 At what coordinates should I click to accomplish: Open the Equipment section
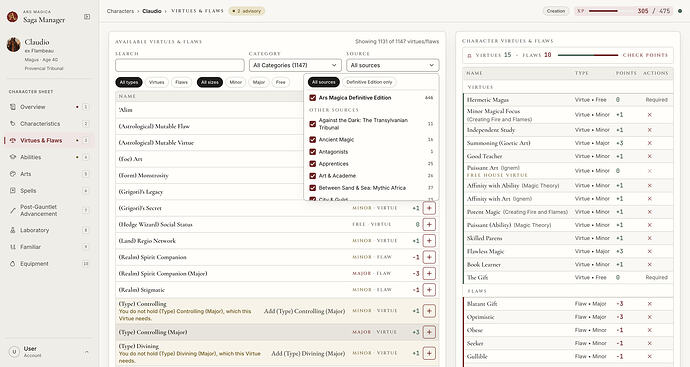tap(48, 264)
